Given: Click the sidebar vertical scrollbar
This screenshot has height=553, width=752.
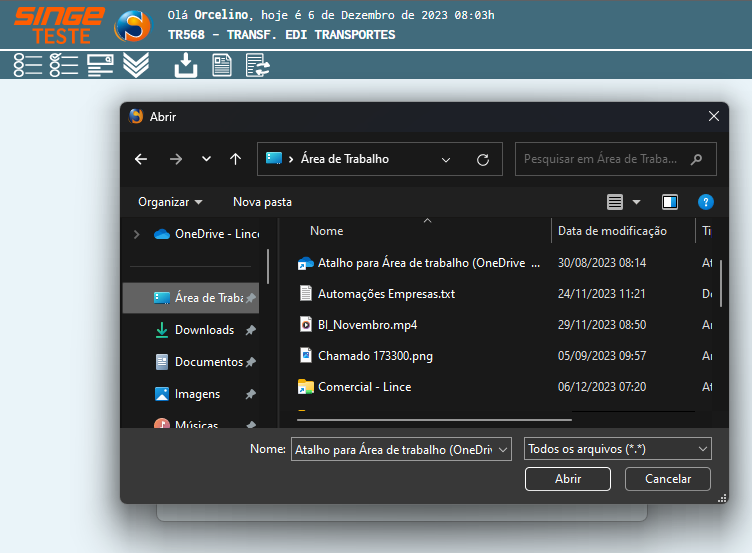Looking at the screenshot, I should tap(268, 266).
